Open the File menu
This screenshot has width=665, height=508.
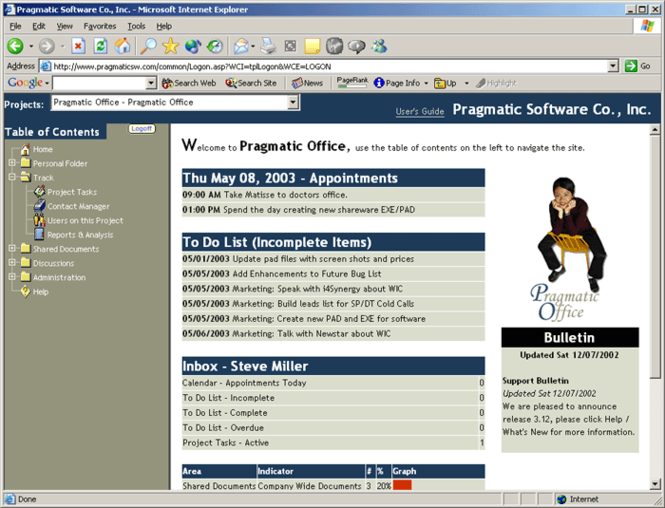tap(15, 26)
